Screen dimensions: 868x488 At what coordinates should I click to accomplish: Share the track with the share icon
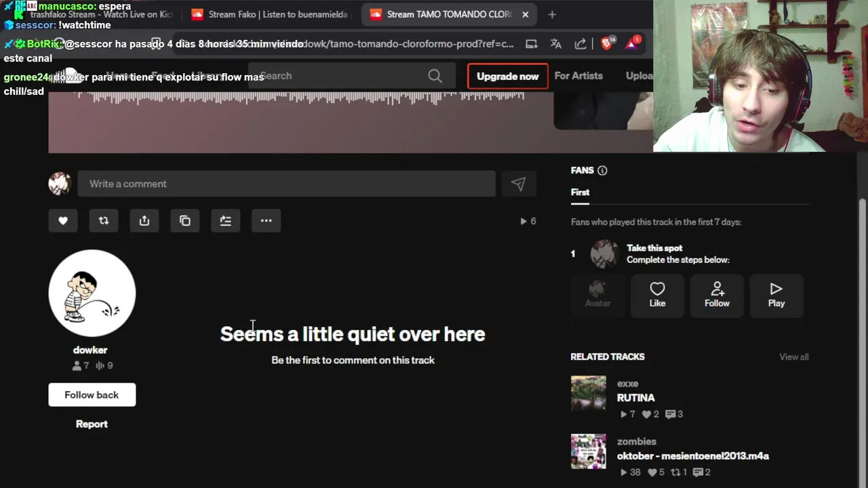click(x=144, y=220)
